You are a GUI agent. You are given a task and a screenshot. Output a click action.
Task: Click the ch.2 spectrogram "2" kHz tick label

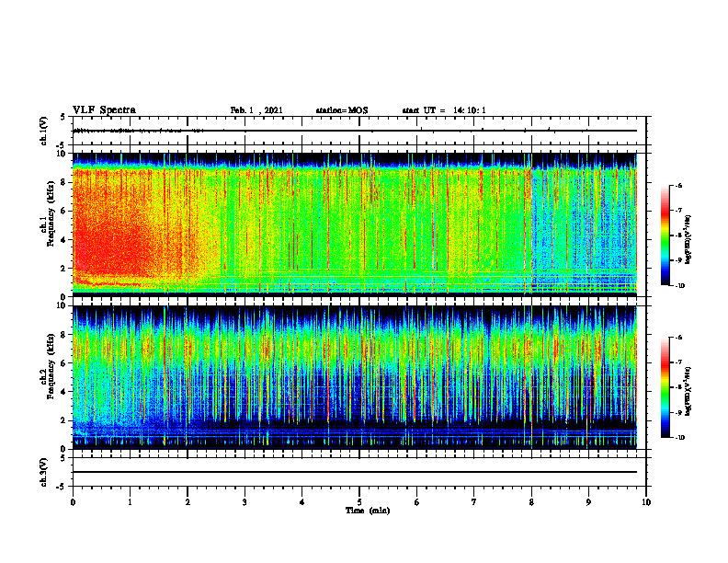[x=63, y=420]
